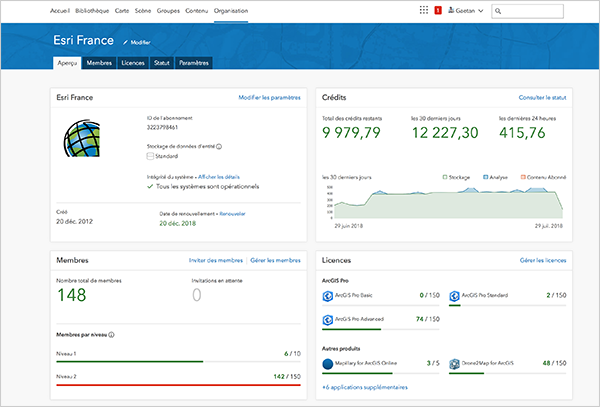
Task: Switch to the Membres tab
Action: pyautogui.click(x=99, y=63)
